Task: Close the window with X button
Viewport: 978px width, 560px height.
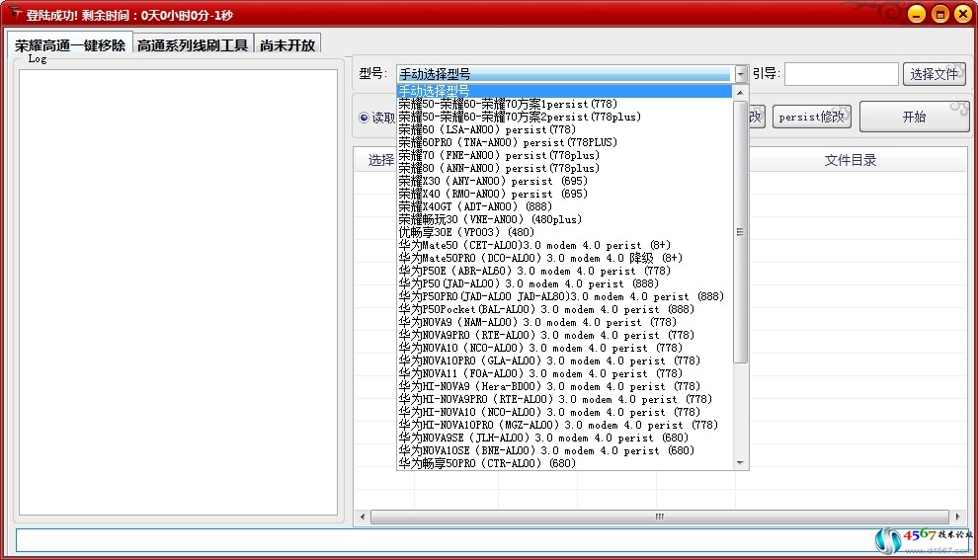Action: click(963, 14)
